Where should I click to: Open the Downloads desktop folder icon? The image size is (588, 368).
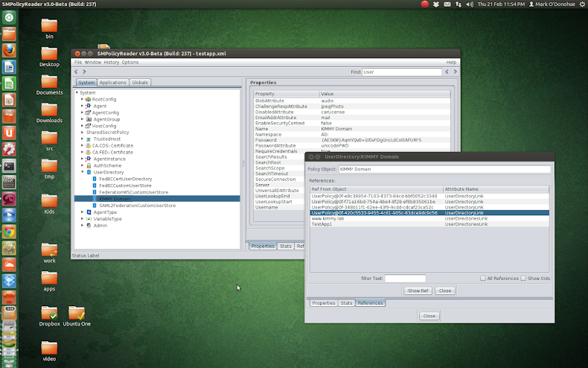coord(49,107)
